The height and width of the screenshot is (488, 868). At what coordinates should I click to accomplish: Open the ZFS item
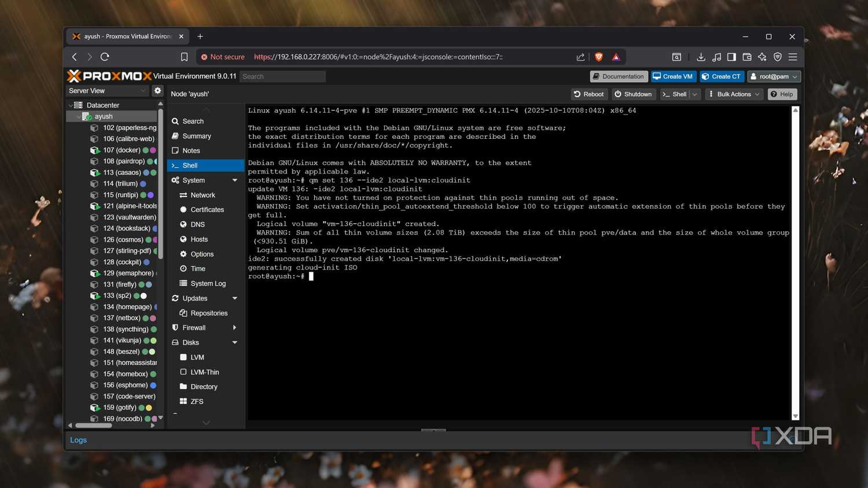pyautogui.click(x=205, y=401)
